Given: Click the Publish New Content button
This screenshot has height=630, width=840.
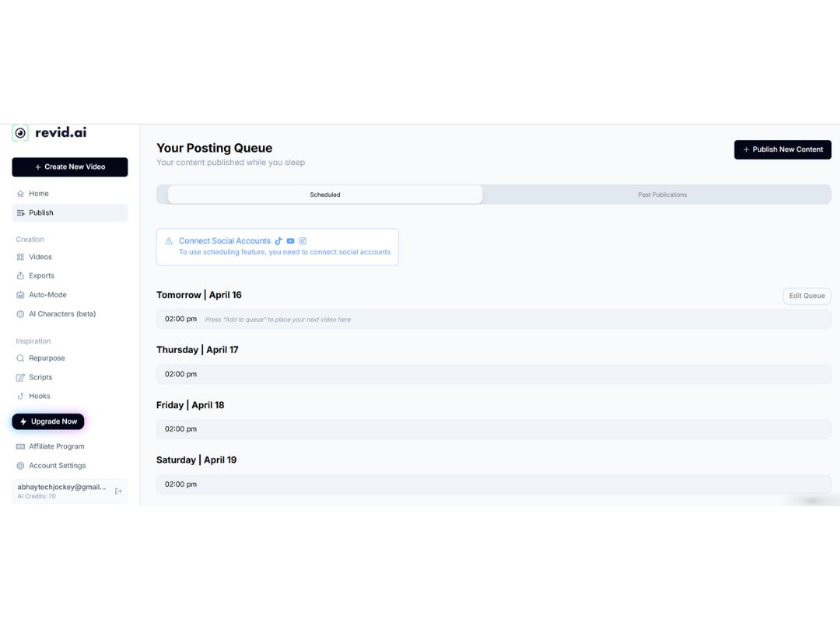Looking at the screenshot, I should click(782, 149).
